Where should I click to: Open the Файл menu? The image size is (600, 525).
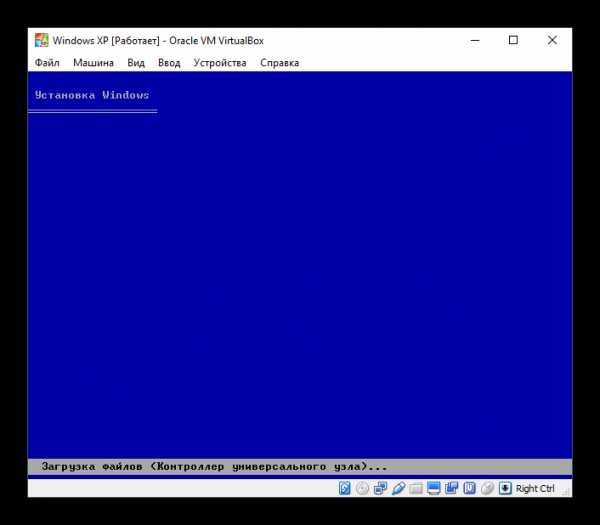click(47, 62)
